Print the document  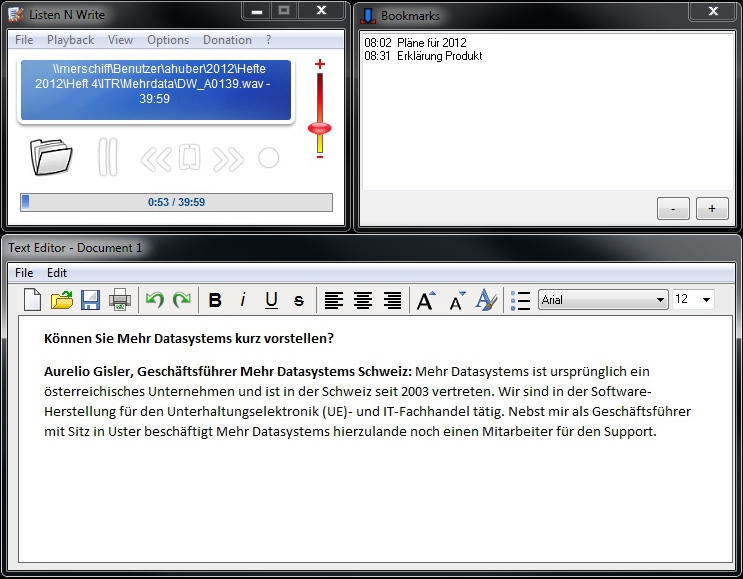pyautogui.click(x=120, y=300)
